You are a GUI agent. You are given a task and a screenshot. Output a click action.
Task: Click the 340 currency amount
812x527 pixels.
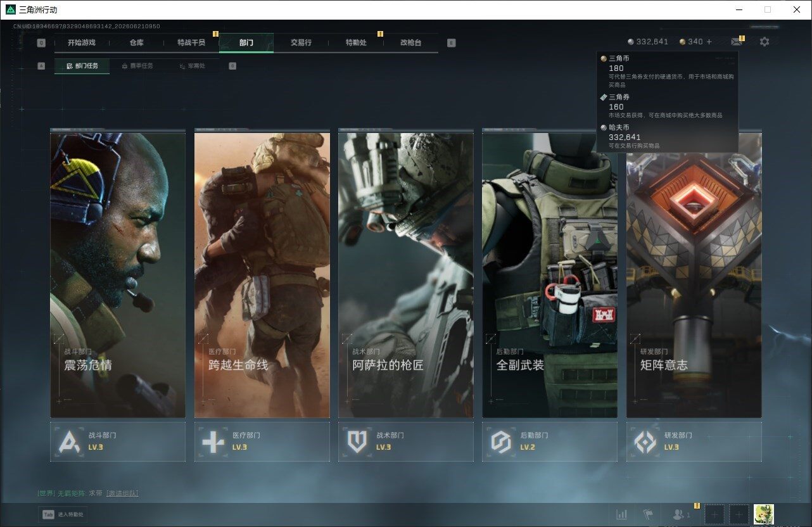tap(695, 42)
